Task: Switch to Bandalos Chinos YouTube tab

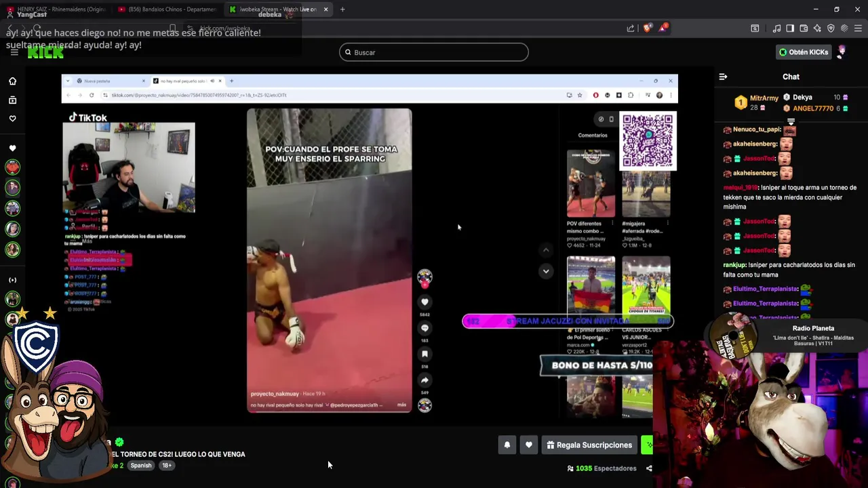Action: coord(166,9)
